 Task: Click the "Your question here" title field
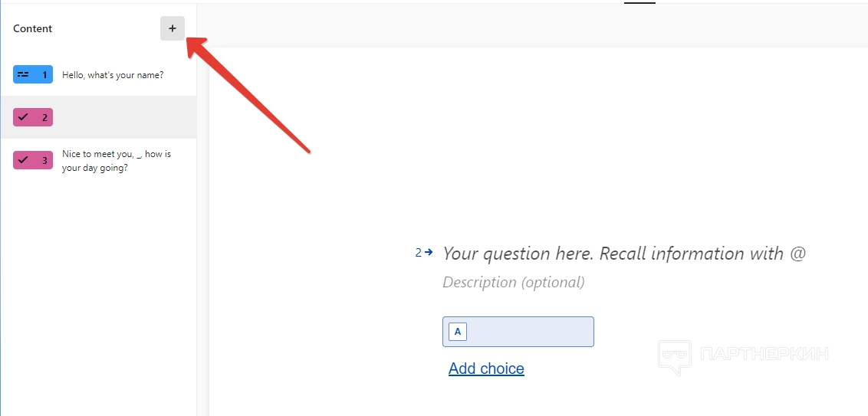coord(624,254)
